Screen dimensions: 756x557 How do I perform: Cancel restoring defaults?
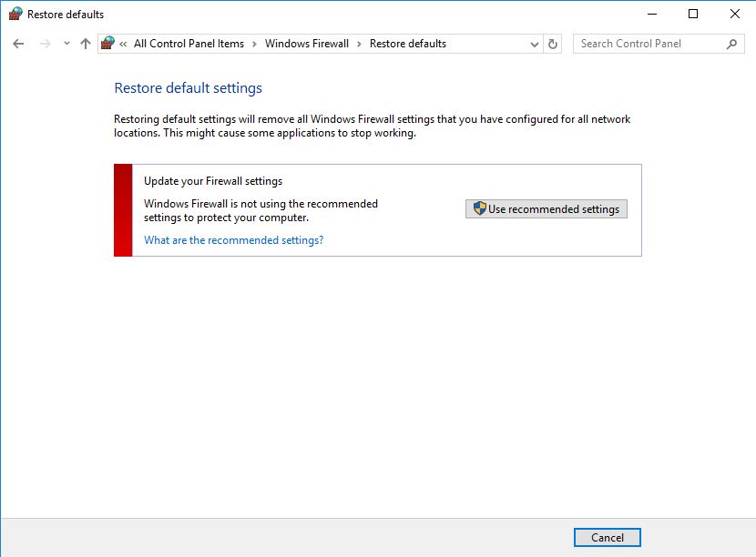pyautogui.click(x=607, y=537)
